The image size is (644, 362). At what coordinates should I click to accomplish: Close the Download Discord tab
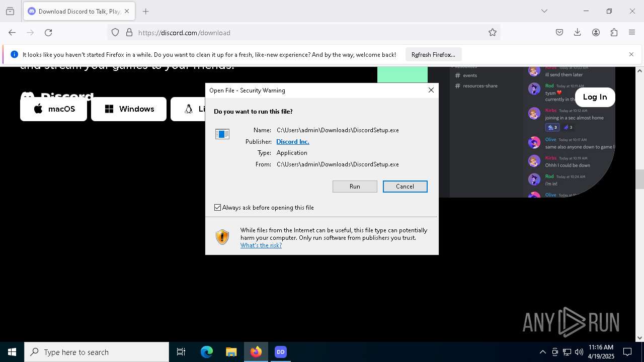pyautogui.click(x=127, y=11)
